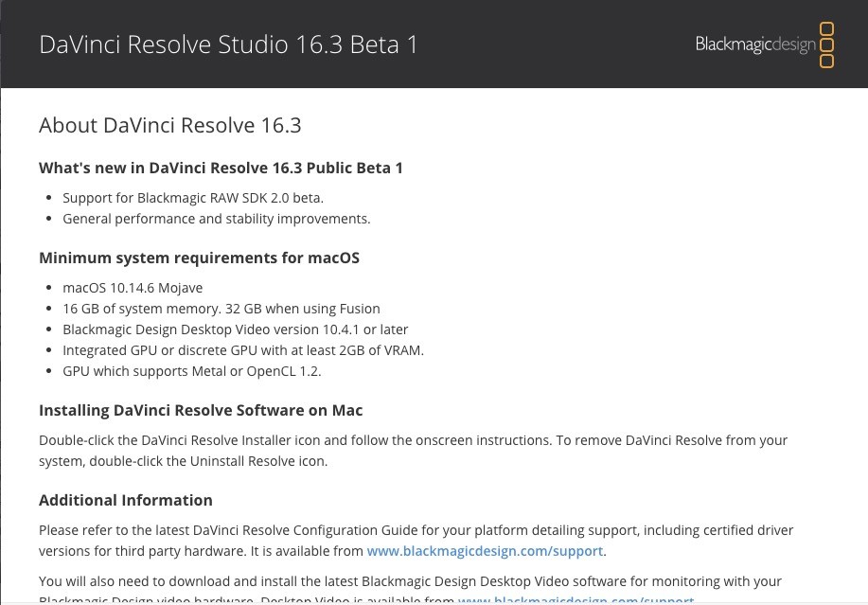
Task: Click 'General performance and stability improvements.' bullet
Action: (x=217, y=219)
